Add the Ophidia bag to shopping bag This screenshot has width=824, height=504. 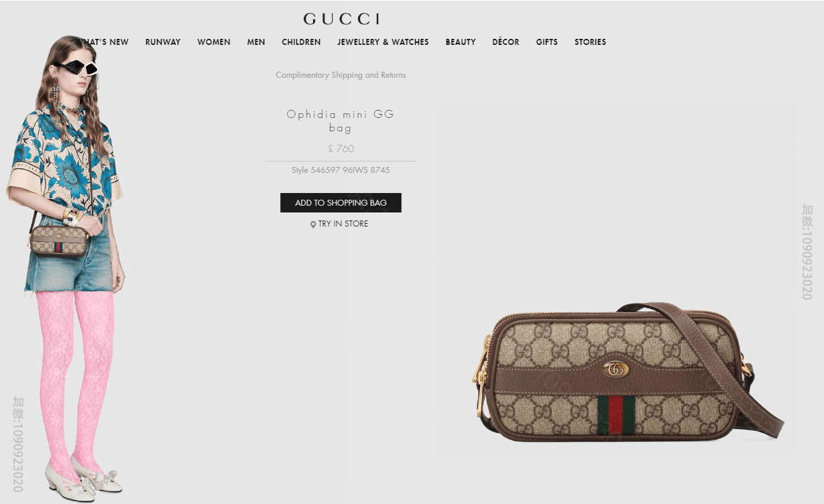coord(341,202)
